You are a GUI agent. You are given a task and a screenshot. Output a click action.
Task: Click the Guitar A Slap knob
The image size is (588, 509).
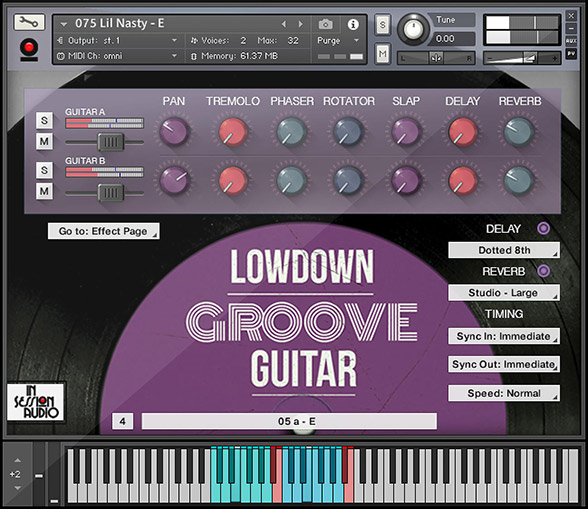[x=405, y=131]
